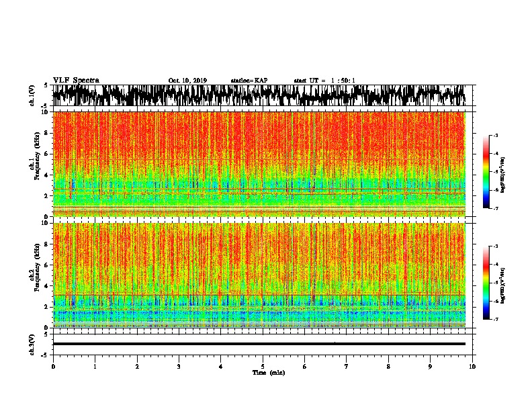
Task: Click the 'ch.1(V)' axis label
Action: pos(32,95)
